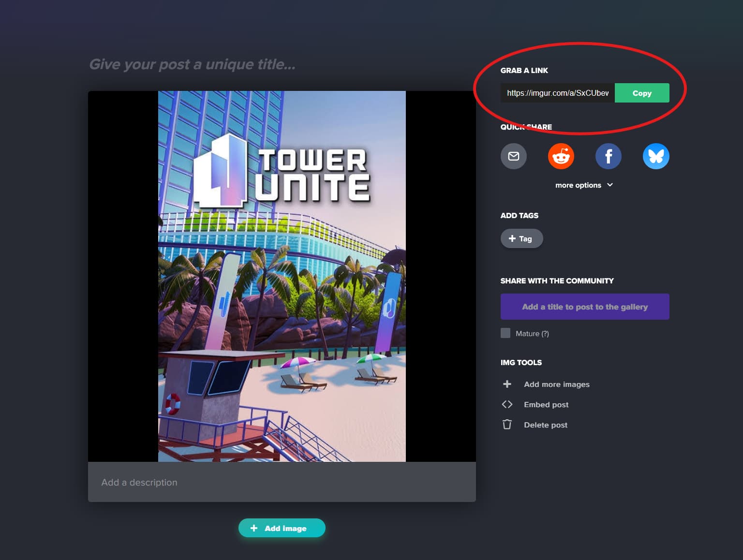
Task: Choose the Add more images text link
Action: [556, 384]
